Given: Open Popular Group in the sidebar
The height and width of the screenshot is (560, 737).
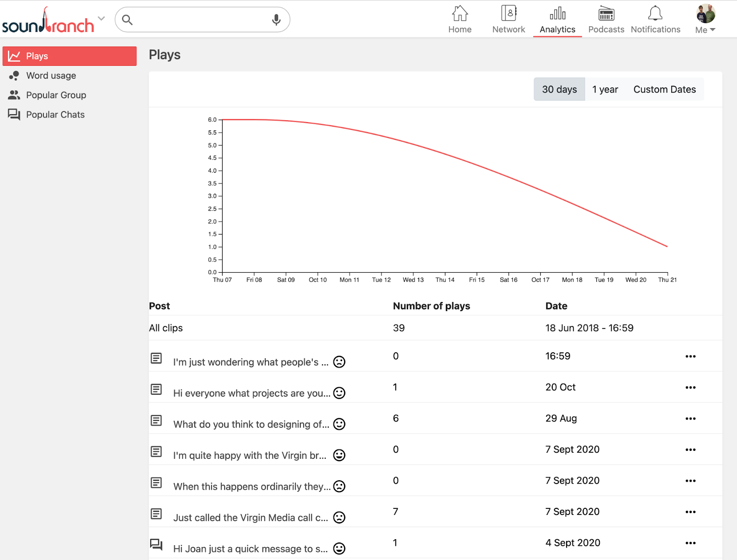Looking at the screenshot, I should [47, 95].
